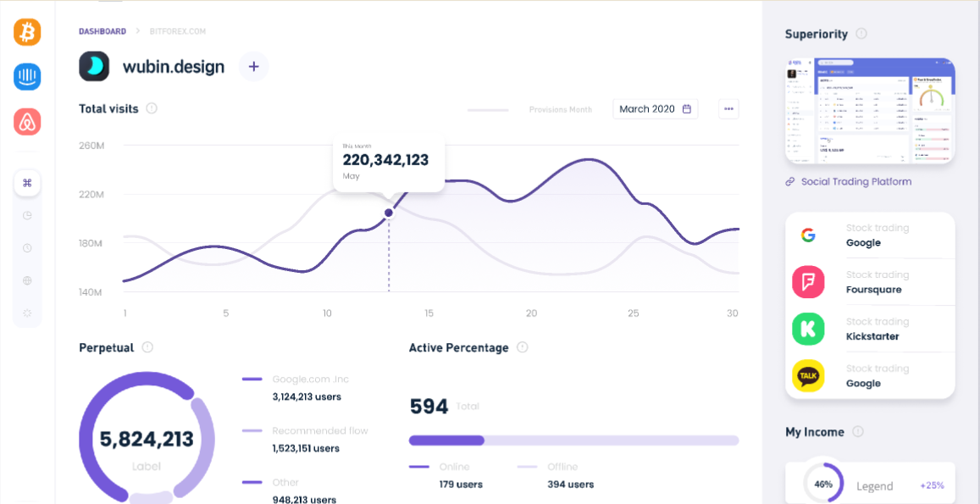Open the Airbnb icon in sidebar
Image resolution: width=980 pixels, height=504 pixels.
point(27,122)
